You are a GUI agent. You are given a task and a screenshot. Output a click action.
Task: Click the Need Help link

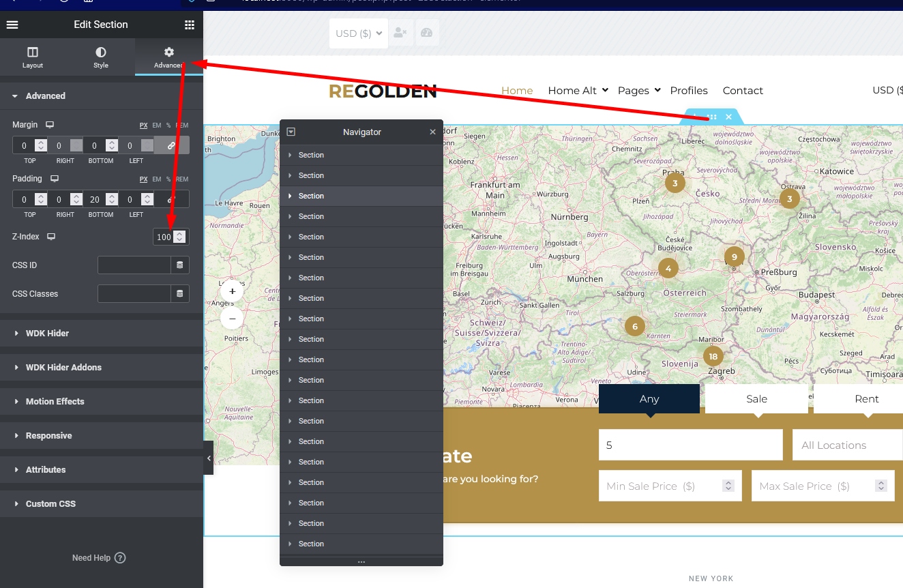pyautogui.click(x=99, y=558)
